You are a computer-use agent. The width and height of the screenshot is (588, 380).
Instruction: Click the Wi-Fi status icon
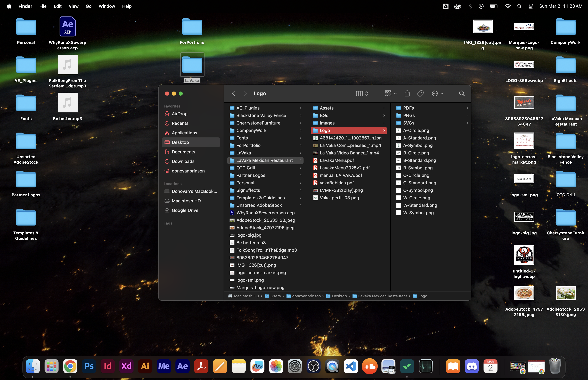[x=507, y=6]
